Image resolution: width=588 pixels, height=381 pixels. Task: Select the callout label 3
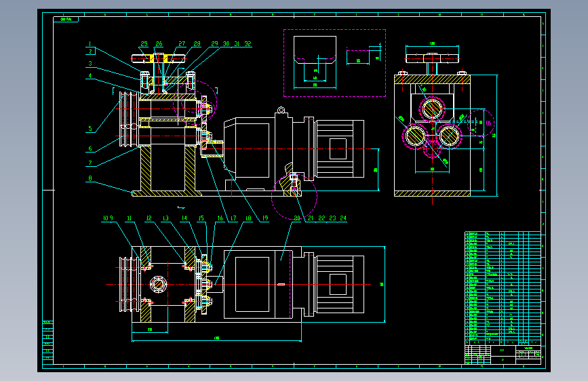pyautogui.click(x=90, y=63)
